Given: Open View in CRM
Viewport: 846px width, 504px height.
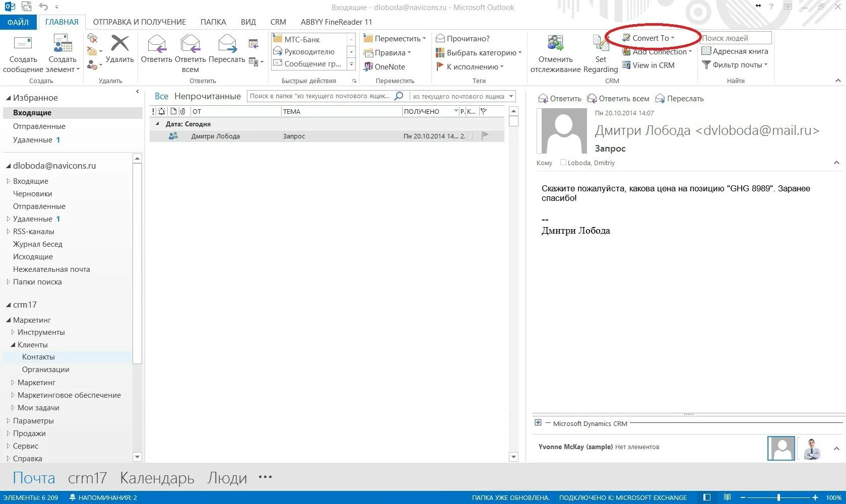Looking at the screenshot, I should click(x=648, y=65).
